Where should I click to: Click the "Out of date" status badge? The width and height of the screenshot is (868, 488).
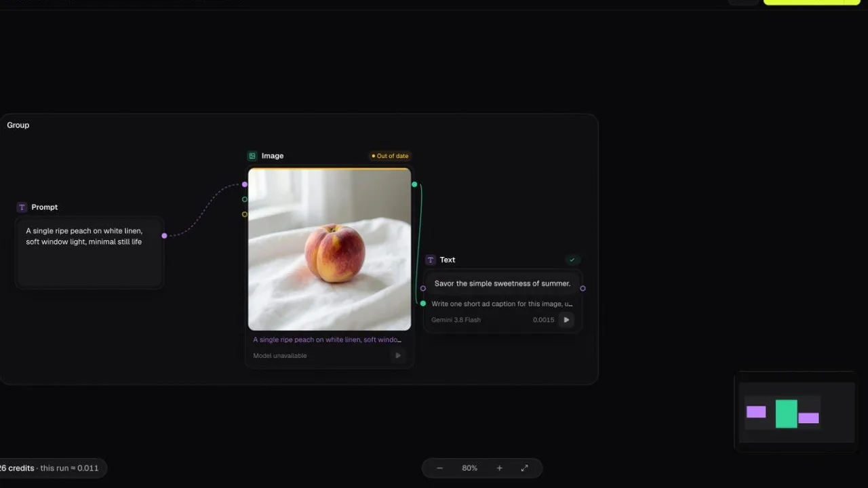tap(390, 156)
